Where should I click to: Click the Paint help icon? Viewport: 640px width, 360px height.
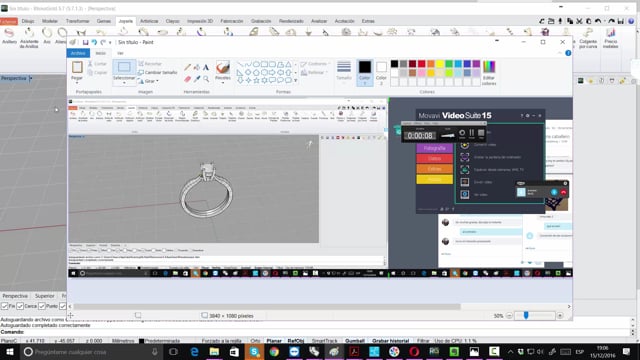click(x=568, y=53)
